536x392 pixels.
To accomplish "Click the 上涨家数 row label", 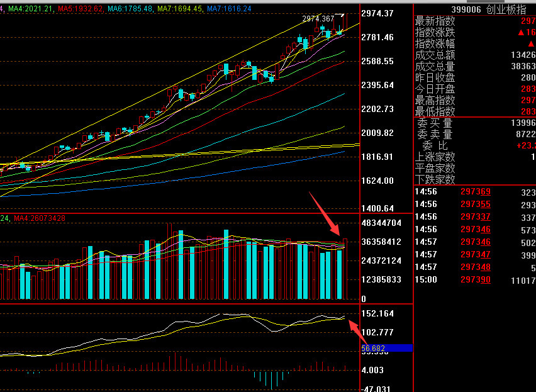I will click(435, 157).
